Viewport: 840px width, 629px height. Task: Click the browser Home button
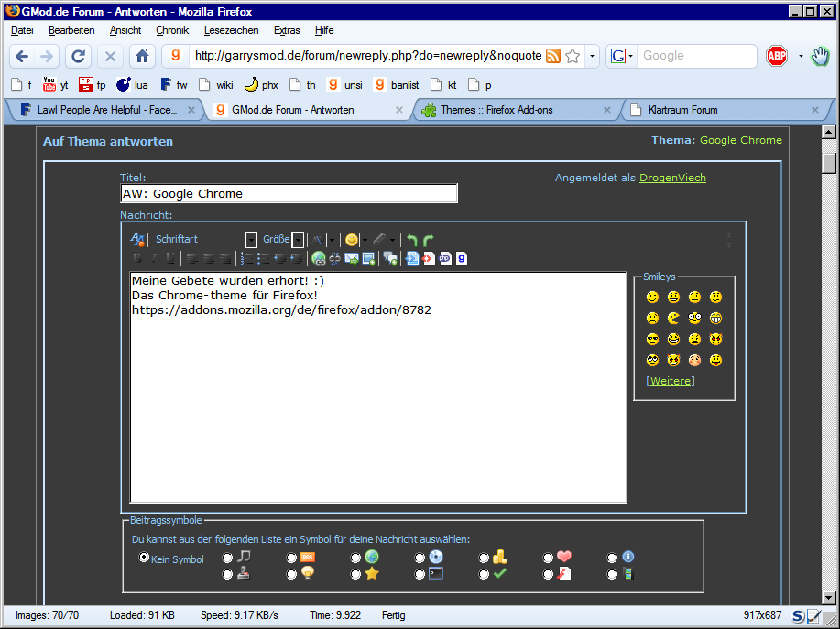click(x=142, y=56)
